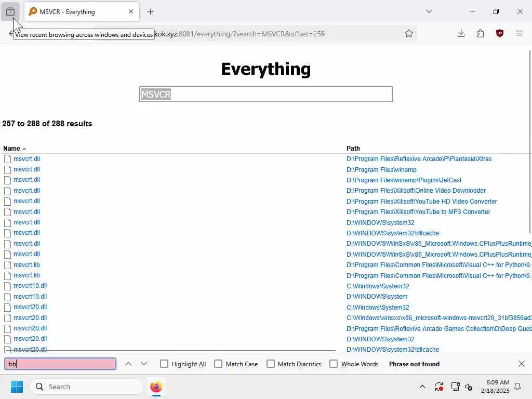Image resolution: width=532 pixels, height=399 pixels.
Task: Sort results by the Name column header
Action: click(11, 148)
